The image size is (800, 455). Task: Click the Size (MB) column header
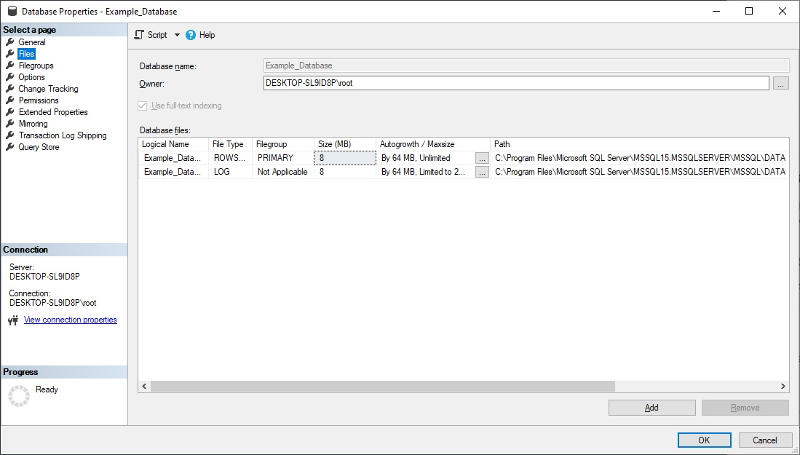point(345,144)
